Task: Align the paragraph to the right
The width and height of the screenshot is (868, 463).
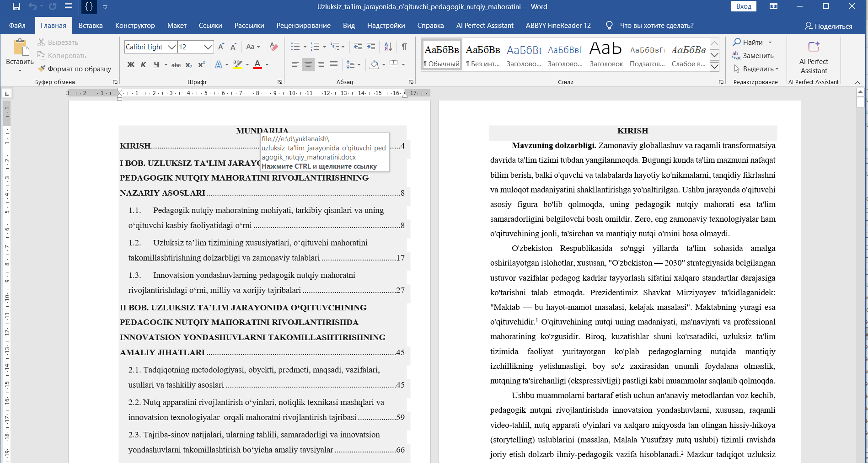Action: click(x=321, y=65)
